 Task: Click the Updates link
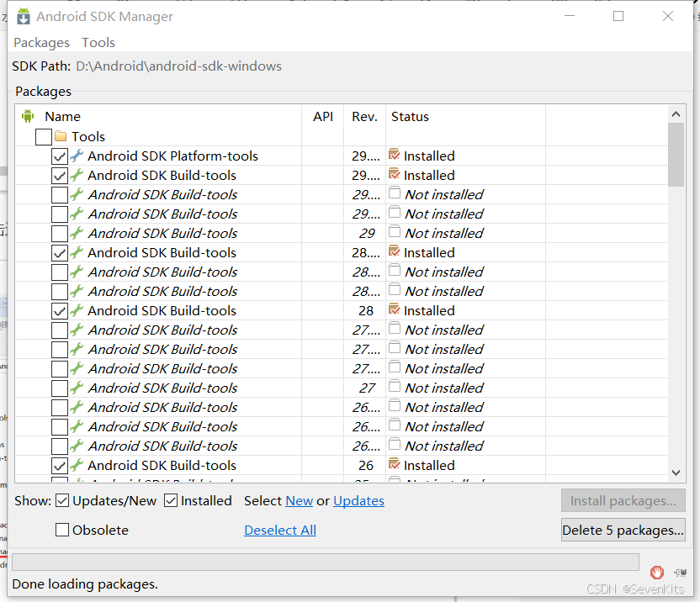[x=358, y=501]
